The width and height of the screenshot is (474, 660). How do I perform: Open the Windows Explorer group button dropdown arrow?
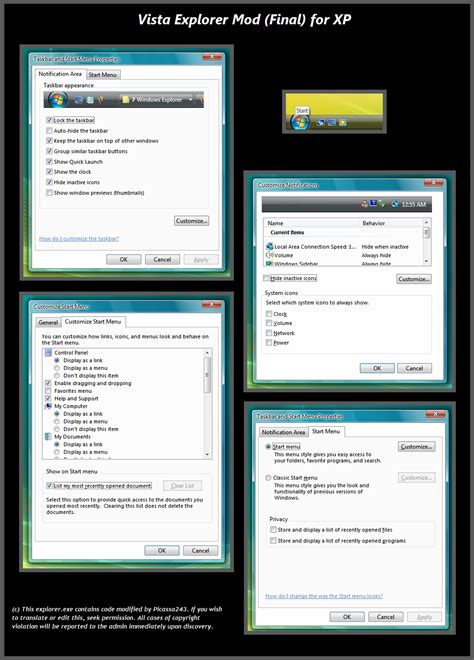coord(190,99)
